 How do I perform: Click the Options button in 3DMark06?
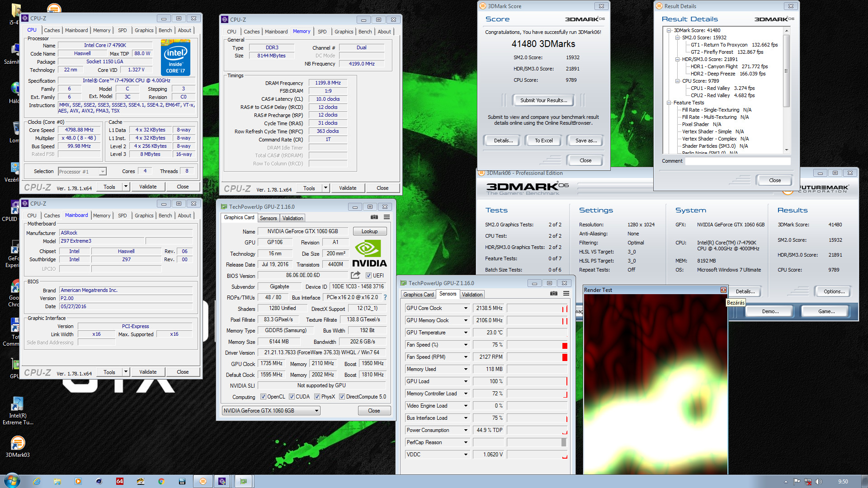pos(834,291)
